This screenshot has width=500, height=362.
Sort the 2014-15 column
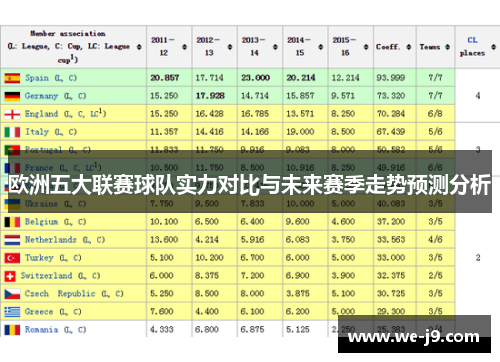[x=320, y=47]
